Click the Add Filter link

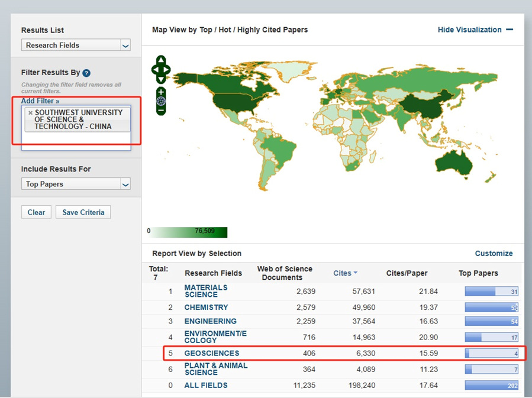click(40, 101)
